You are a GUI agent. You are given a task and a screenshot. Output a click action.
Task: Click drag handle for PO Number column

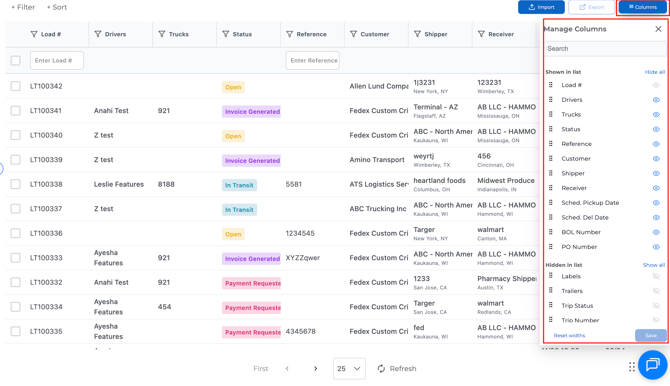[551, 247]
